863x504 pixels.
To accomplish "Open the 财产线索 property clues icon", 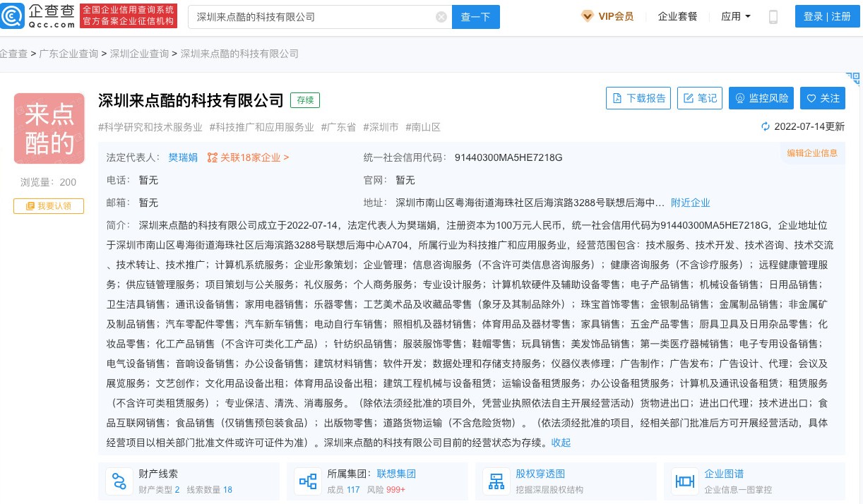I will (119, 481).
